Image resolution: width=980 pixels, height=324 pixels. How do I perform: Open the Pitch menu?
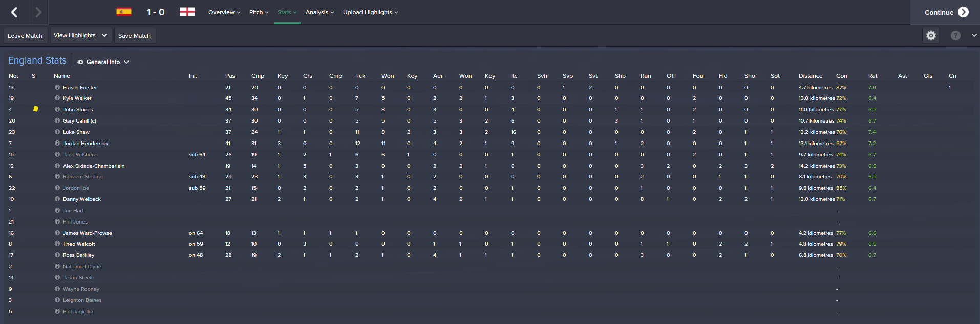259,12
